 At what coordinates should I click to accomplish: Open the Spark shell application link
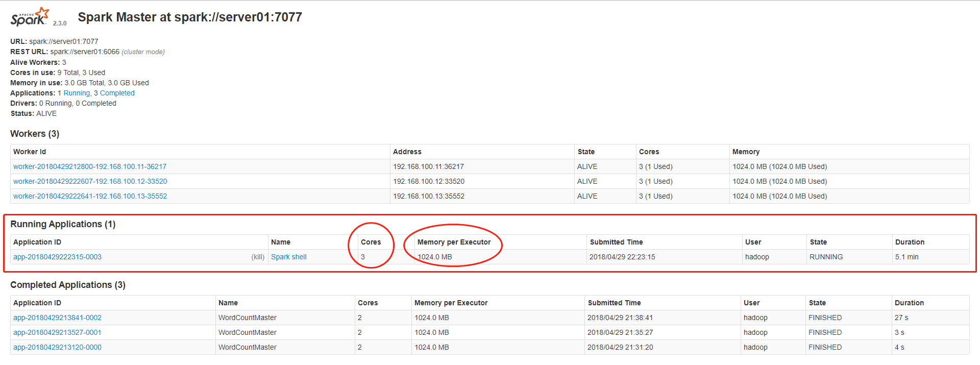click(289, 257)
